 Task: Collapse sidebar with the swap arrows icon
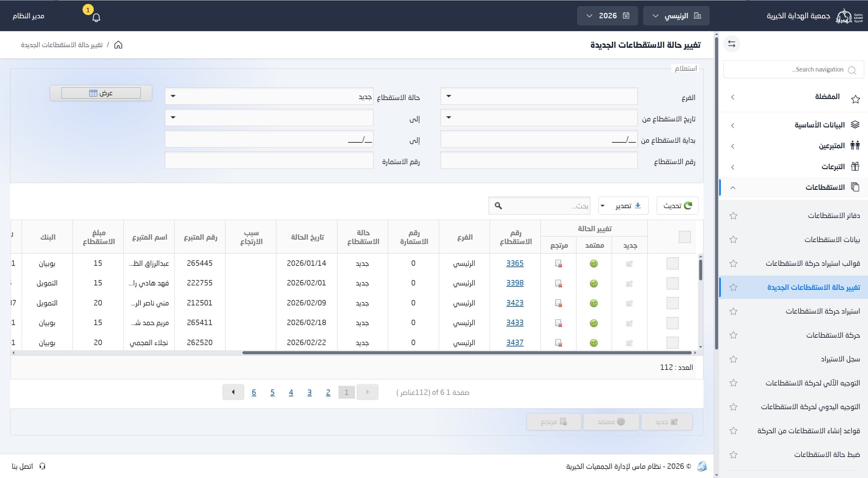[x=732, y=44]
